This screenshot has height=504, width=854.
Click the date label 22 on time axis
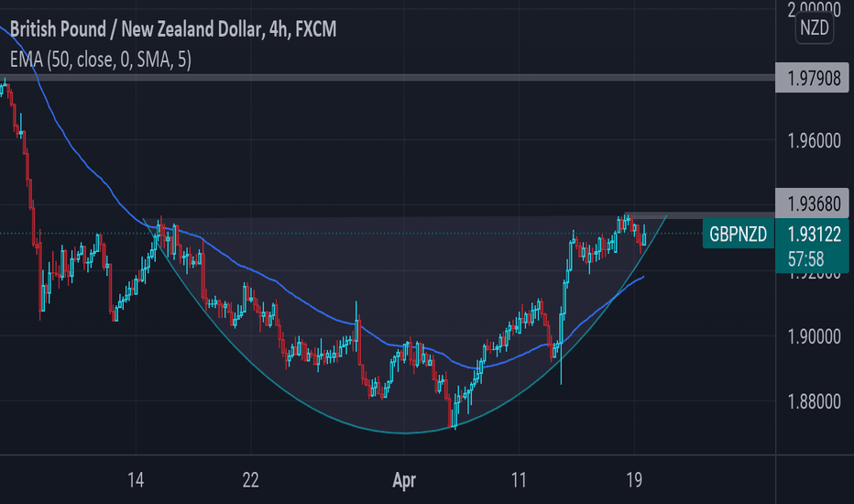[x=250, y=480]
